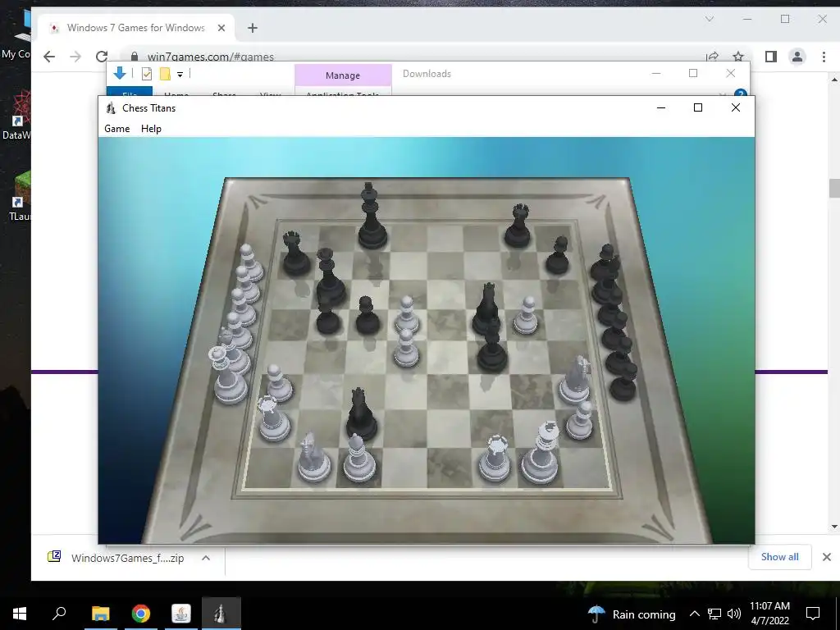Select the white bishop on the bottom row
Image resolution: width=840 pixels, height=630 pixels.
coord(359,458)
